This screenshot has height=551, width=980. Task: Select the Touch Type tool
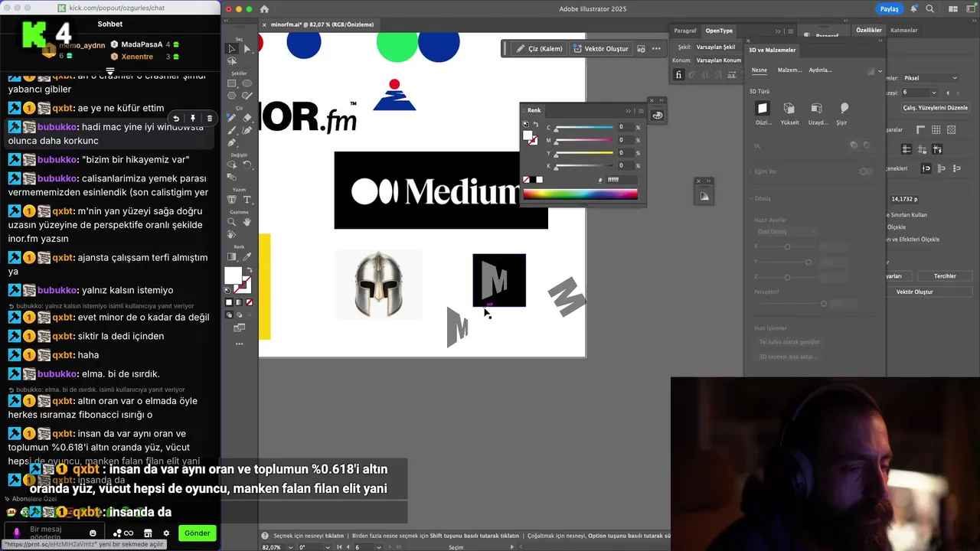tap(232, 200)
